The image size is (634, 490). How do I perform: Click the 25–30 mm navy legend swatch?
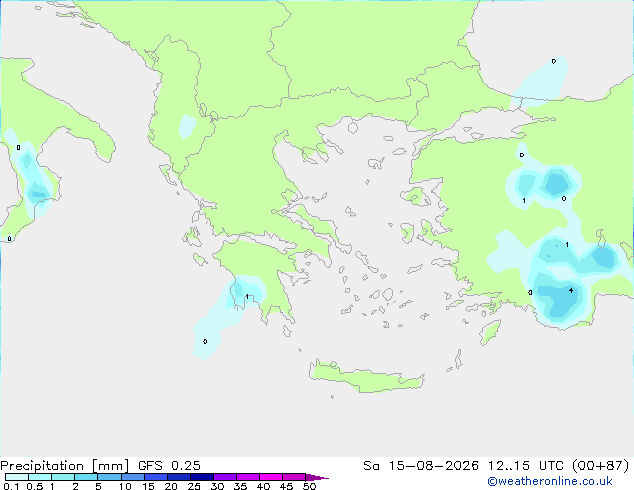pyautogui.click(x=202, y=477)
